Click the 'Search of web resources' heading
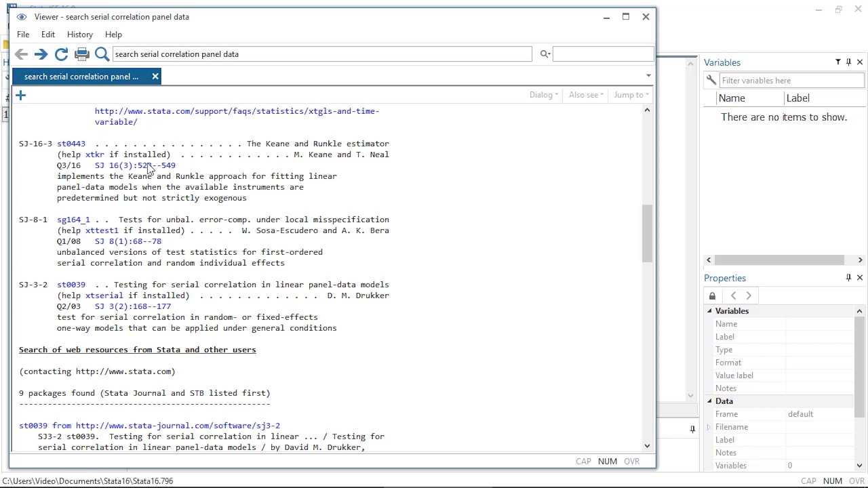Screen dimensions: 868x488 click(x=138, y=350)
